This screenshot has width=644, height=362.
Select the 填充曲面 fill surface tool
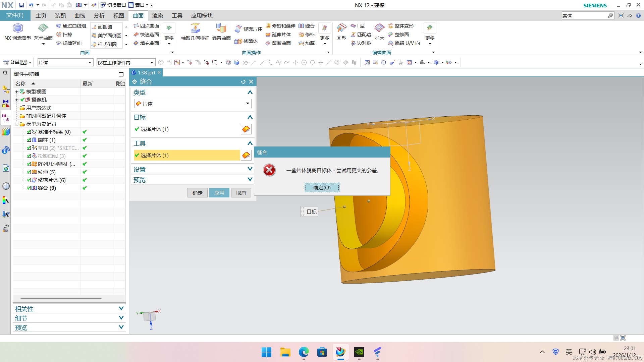(x=147, y=43)
